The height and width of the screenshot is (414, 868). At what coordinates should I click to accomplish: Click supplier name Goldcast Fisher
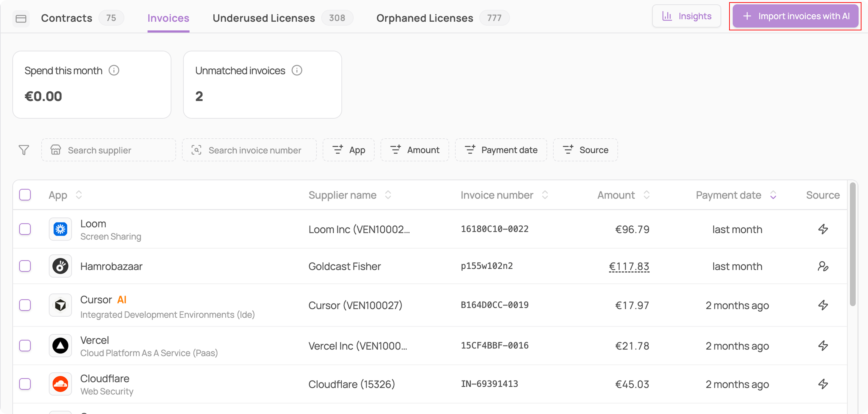344,266
